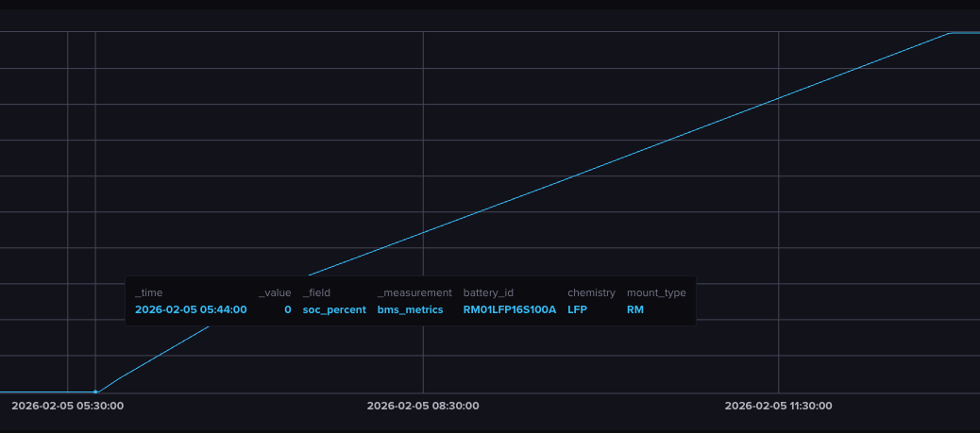Click the flat plateau at the line's top right

click(x=965, y=33)
